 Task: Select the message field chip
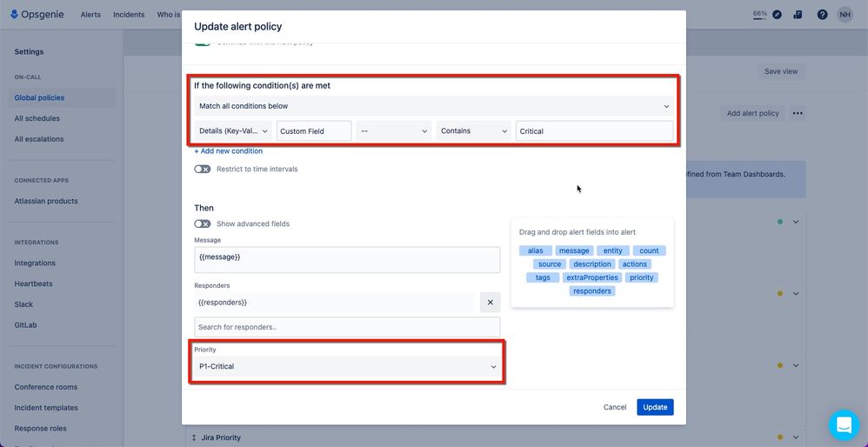(x=574, y=250)
